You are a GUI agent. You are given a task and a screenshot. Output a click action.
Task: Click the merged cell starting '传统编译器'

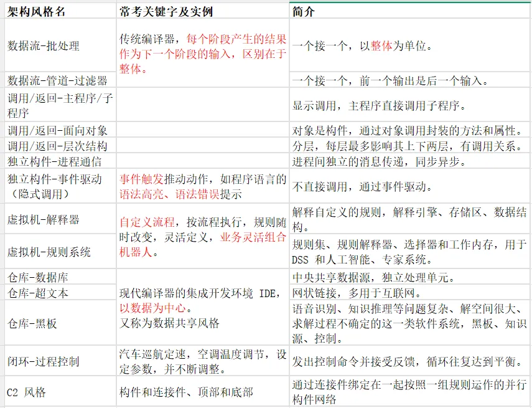[x=203, y=53]
